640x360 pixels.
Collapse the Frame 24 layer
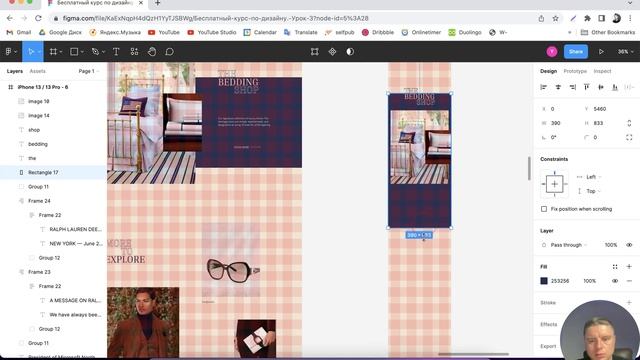click(x=21, y=201)
